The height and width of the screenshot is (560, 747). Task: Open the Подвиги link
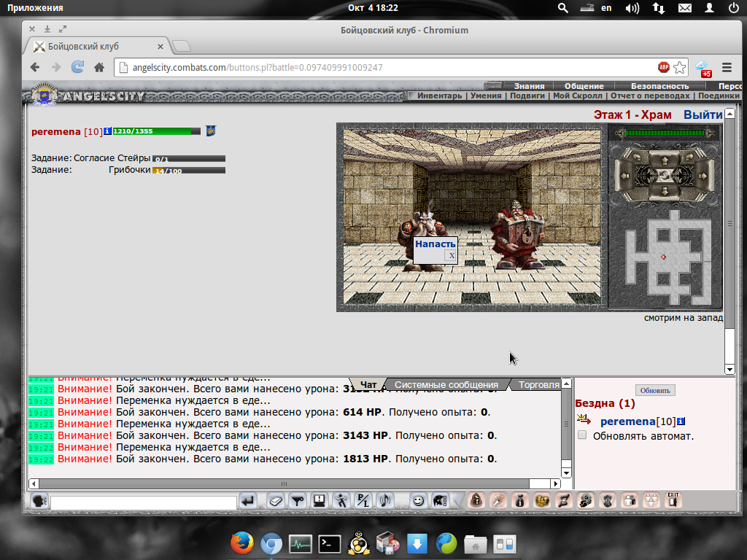click(x=527, y=96)
